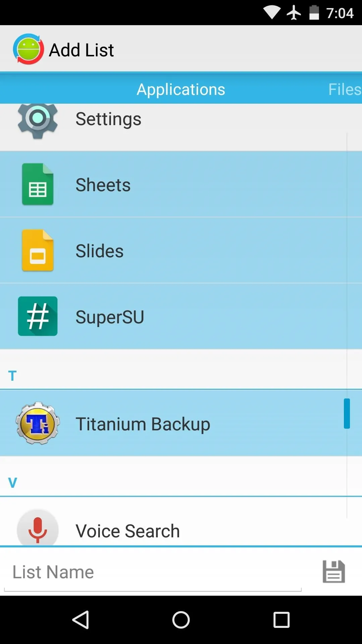Click the Settings gear icon

(x=38, y=120)
